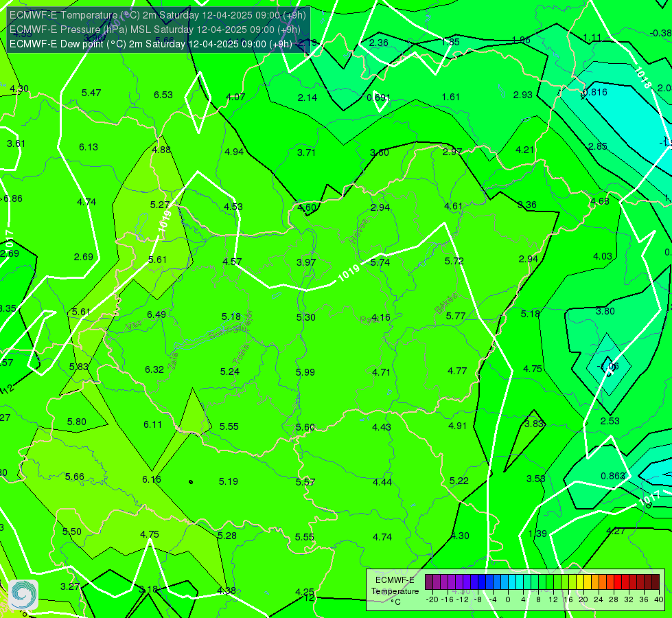The width and height of the screenshot is (672, 618).
Task: Click the dew point value 4.61
Action: pyautogui.click(x=454, y=206)
